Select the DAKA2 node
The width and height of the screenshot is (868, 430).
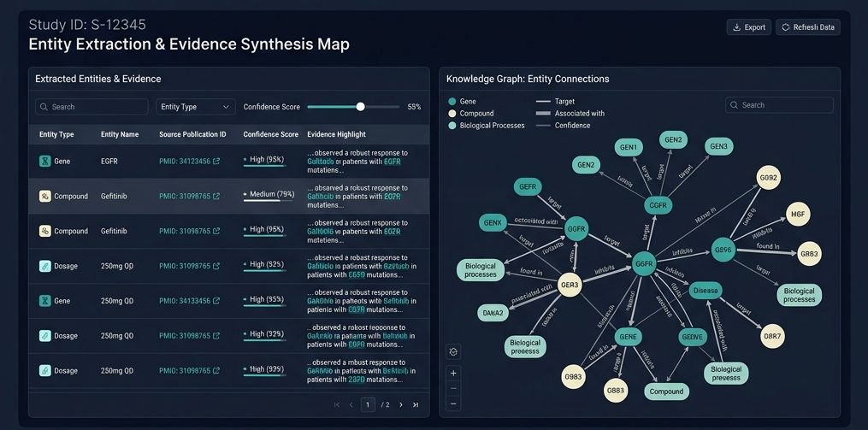click(493, 313)
